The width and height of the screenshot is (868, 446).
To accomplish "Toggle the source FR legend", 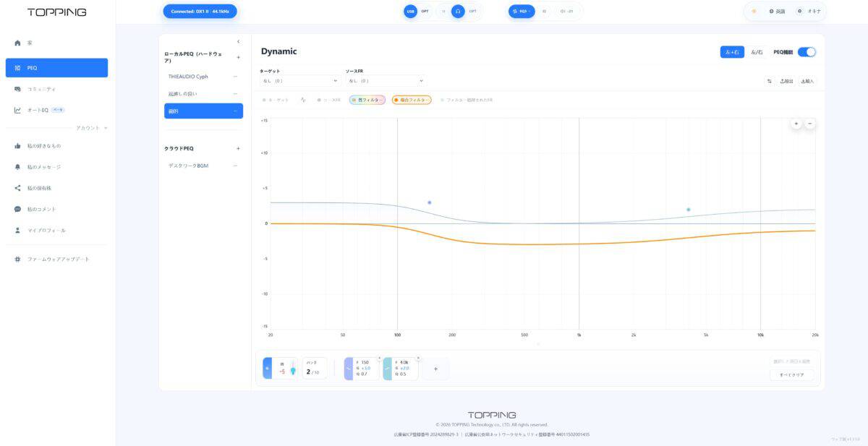I will pyautogui.click(x=329, y=100).
